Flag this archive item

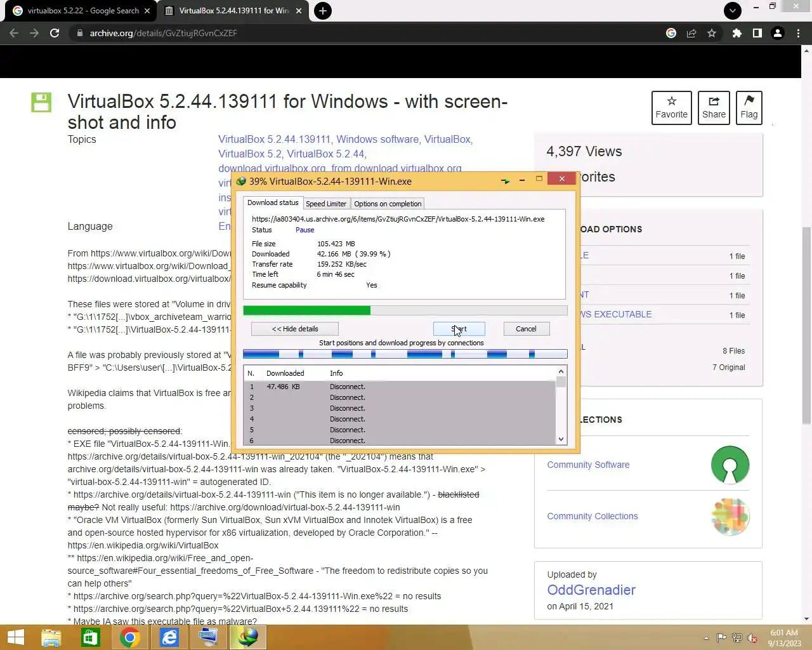(x=749, y=108)
